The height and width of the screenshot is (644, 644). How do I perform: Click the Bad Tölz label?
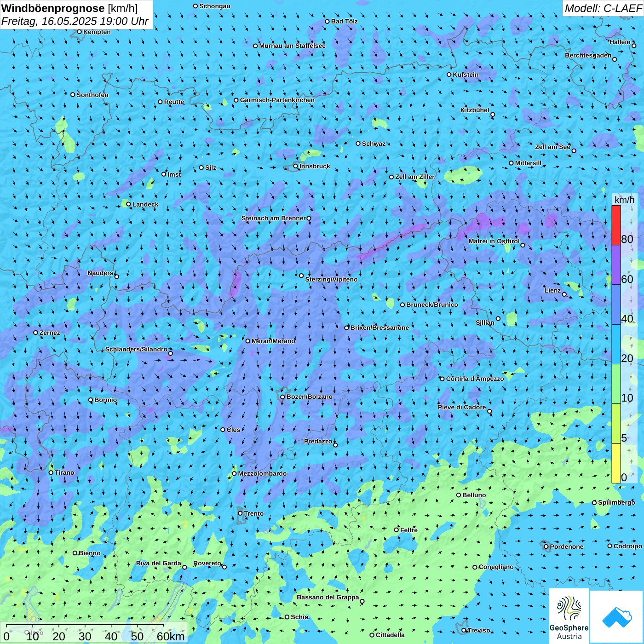(344, 21)
